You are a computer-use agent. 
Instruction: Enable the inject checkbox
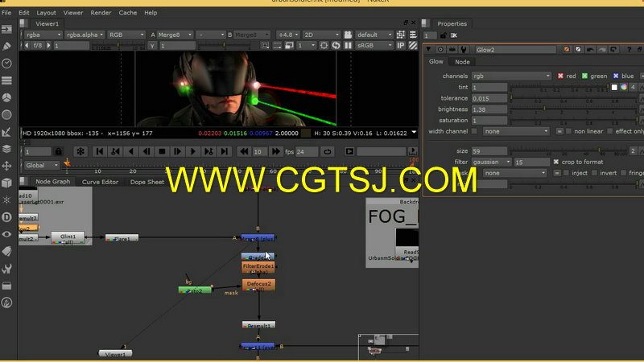(566, 173)
